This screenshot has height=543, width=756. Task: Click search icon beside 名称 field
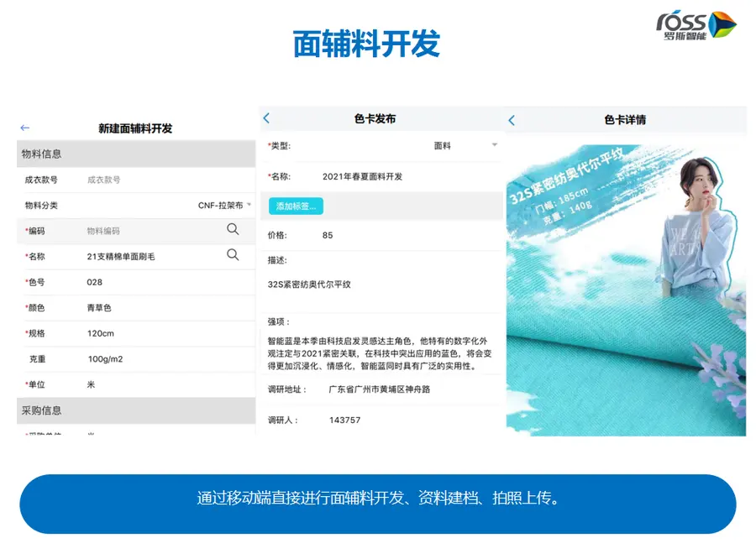(x=233, y=255)
